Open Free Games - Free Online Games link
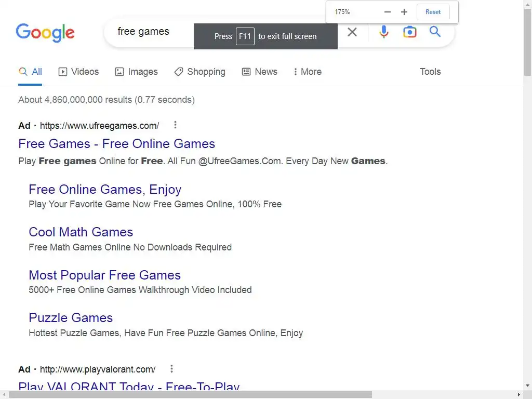 117,144
